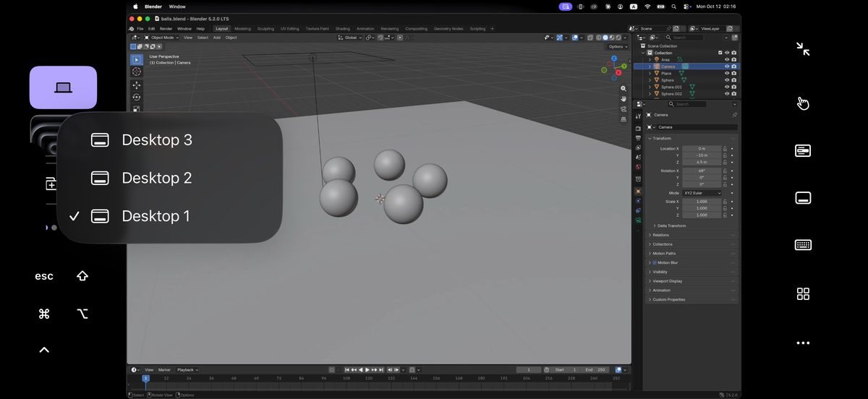Toggle Sphere.001 visibility eye icon
The height and width of the screenshot is (399, 868).
point(727,87)
